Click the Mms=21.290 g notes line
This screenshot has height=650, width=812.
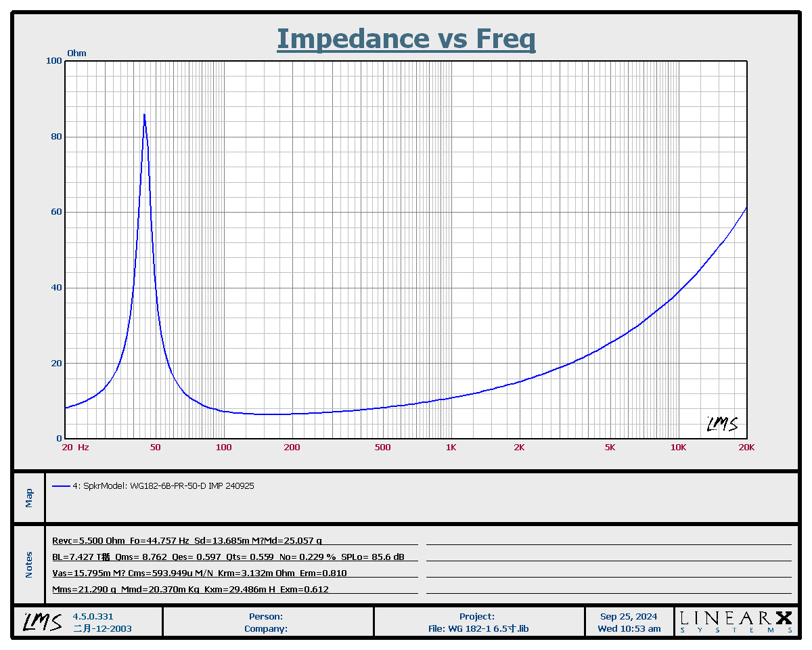pos(191,589)
